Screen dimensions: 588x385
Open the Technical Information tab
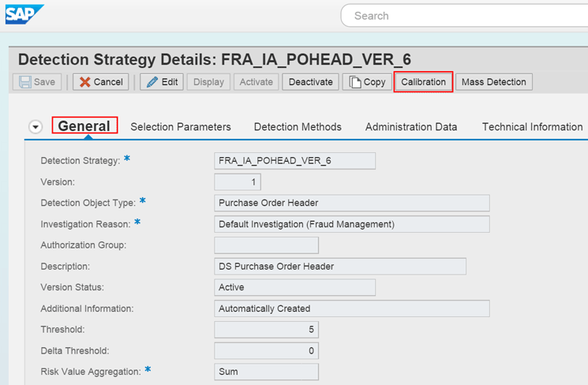coord(533,127)
